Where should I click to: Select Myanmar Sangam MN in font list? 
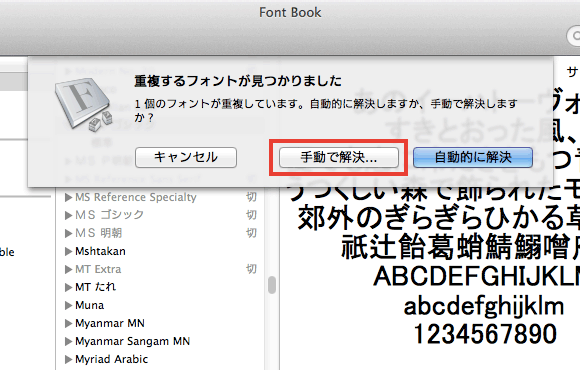pyautogui.click(x=132, y=341)
